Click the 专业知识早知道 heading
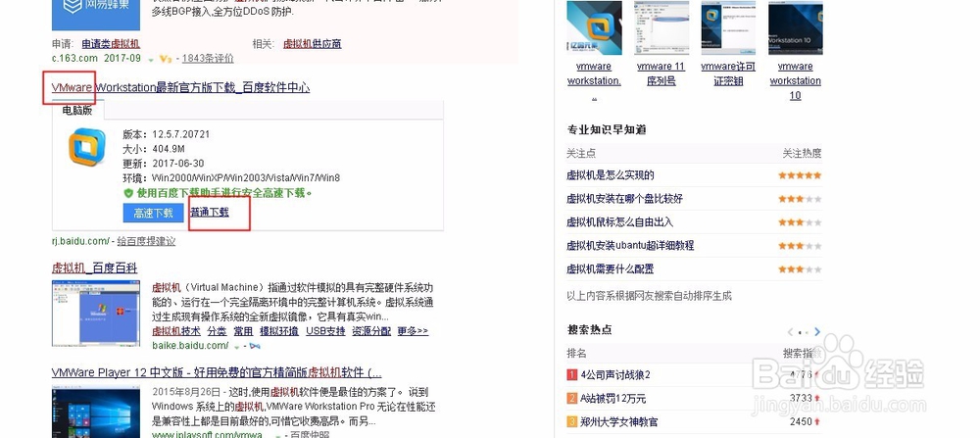 [x=607, y=130]
